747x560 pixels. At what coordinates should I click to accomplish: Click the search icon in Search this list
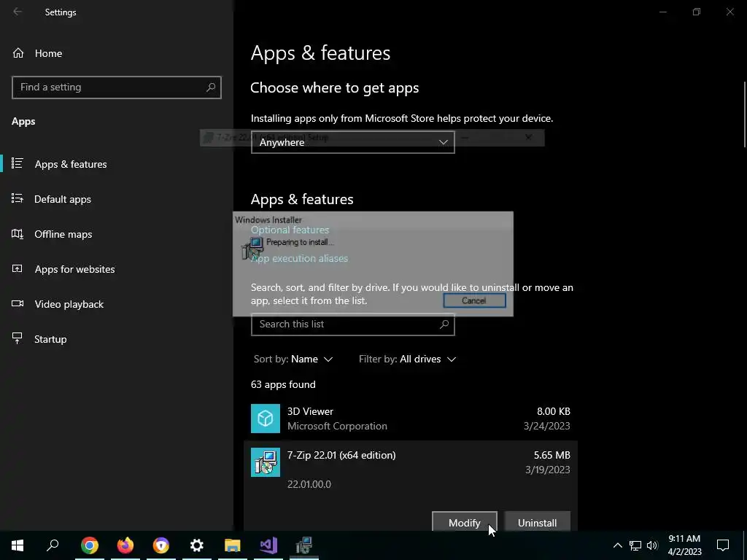[x=444, y=324]
